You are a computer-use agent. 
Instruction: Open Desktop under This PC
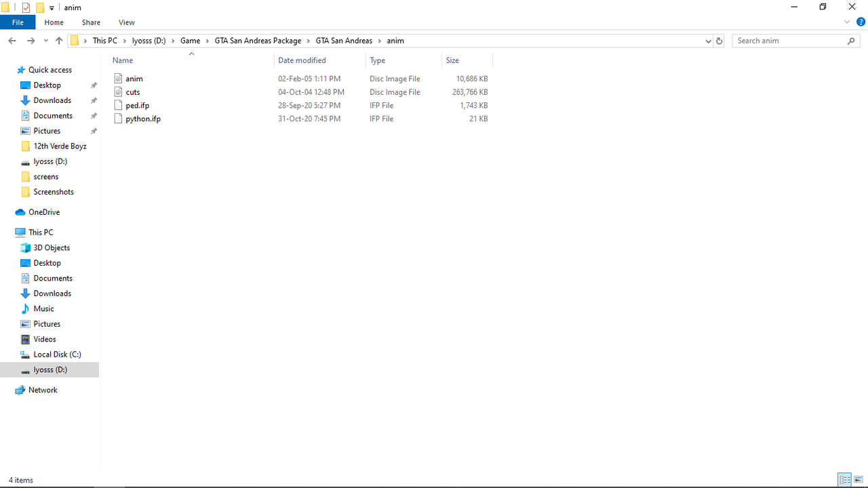pos(47,263)
